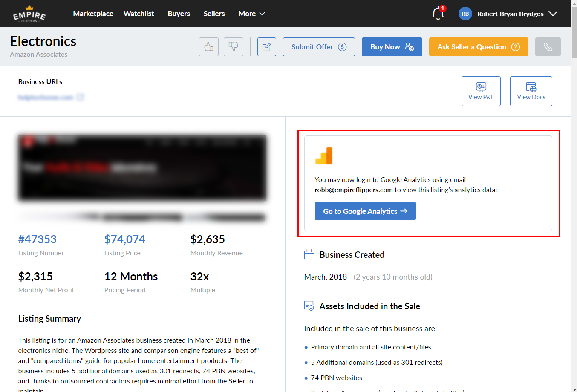577x392 pixels.
Task: Click the blurred listing screenshot thumbnail
Action: tap(142, 168)
